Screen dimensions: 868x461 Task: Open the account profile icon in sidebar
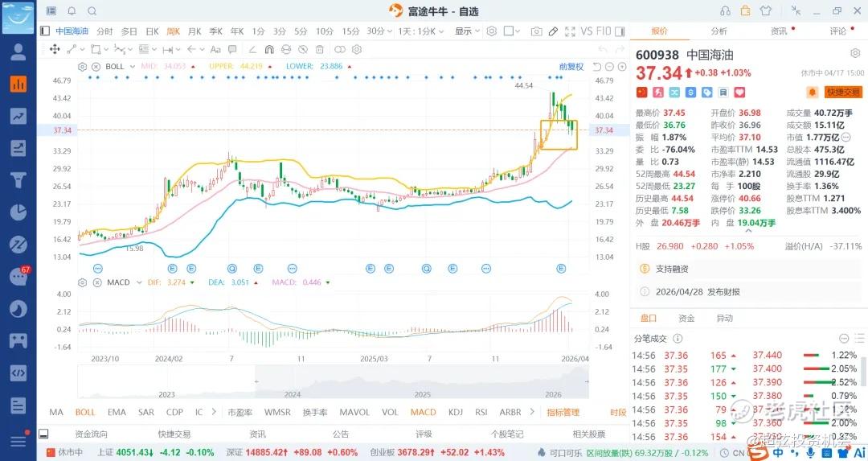coord(18,52)
